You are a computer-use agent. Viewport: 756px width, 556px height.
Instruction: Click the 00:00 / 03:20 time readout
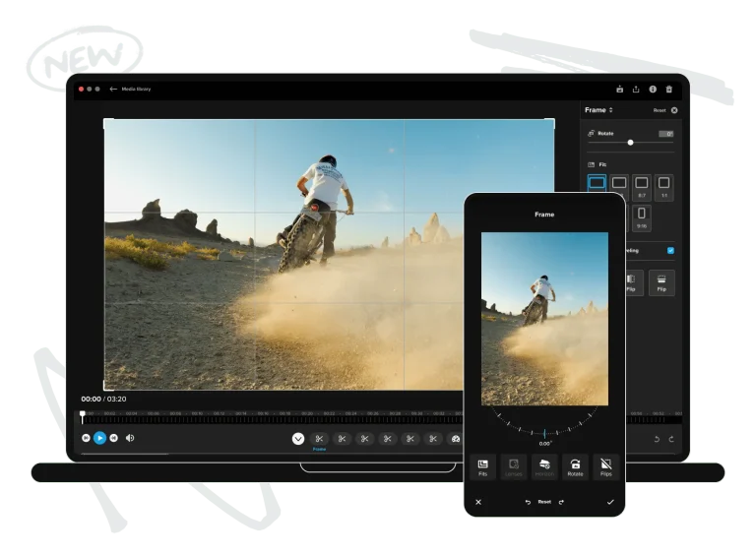tap(103, 399)
